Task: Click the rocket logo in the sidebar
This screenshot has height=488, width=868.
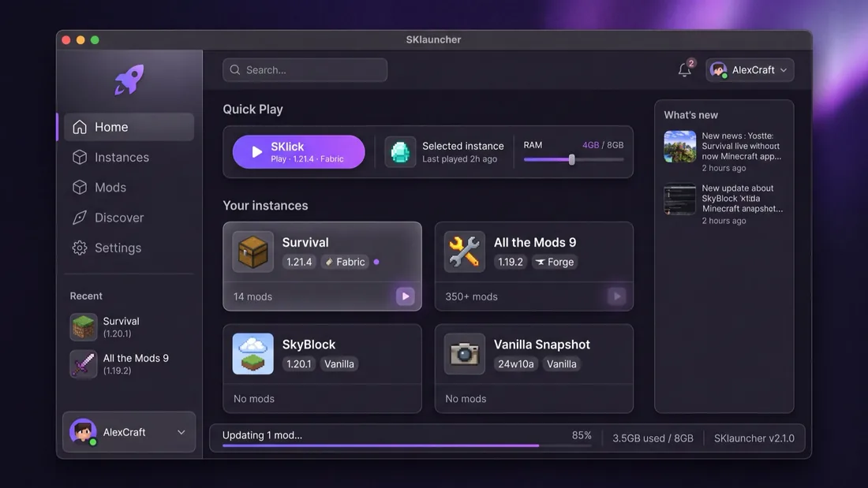Action: pyautogui.click(x=129, y=80)
